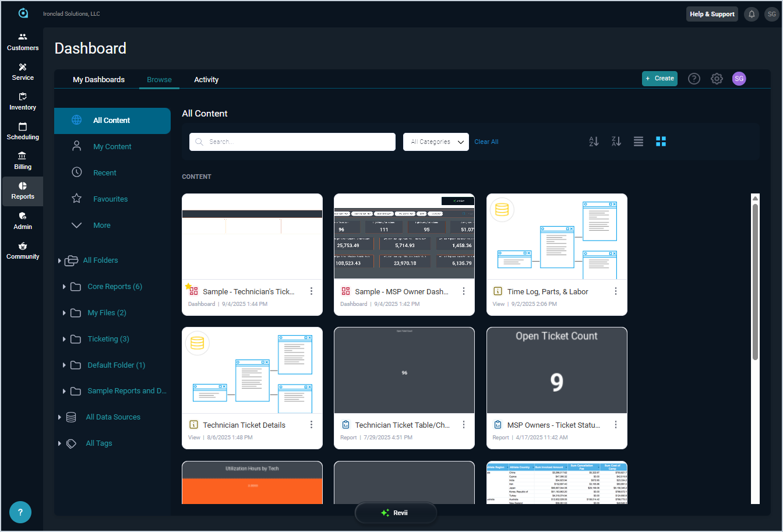Open the Open Ticket Count report thumbnail
Viewport: 783px width, 532px height.
pyautogui.click(x=557, y=371)
